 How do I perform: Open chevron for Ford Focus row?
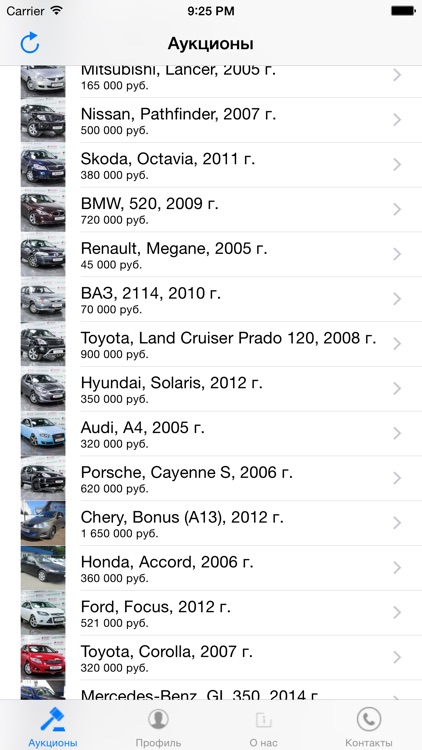pos(397,613)
